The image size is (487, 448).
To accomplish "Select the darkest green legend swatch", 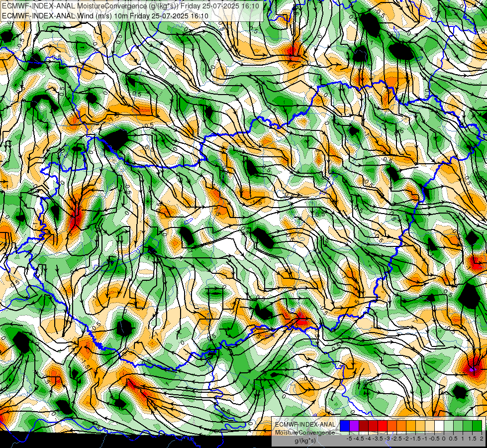I will [x=477, y=426].
